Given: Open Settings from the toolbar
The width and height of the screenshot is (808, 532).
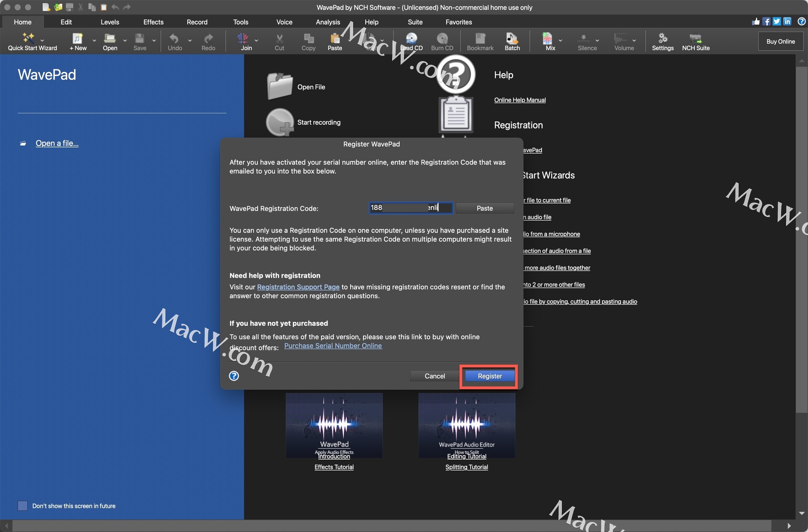Looking at the screenshot, I should 662,39.
